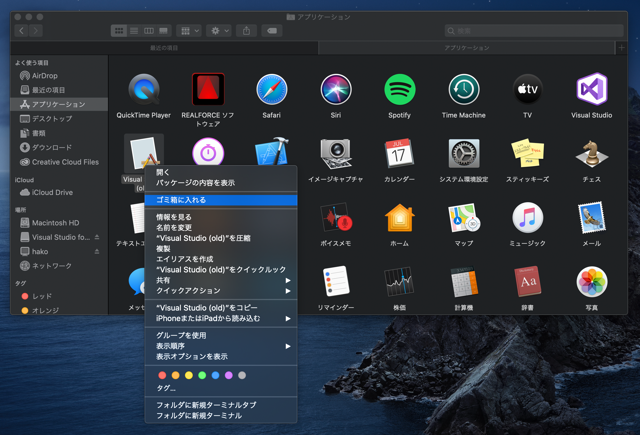Viewport: 640px width, 435px height.
Task: Open Creative Cloud Files in sidebar
Action: pos(59,162)
